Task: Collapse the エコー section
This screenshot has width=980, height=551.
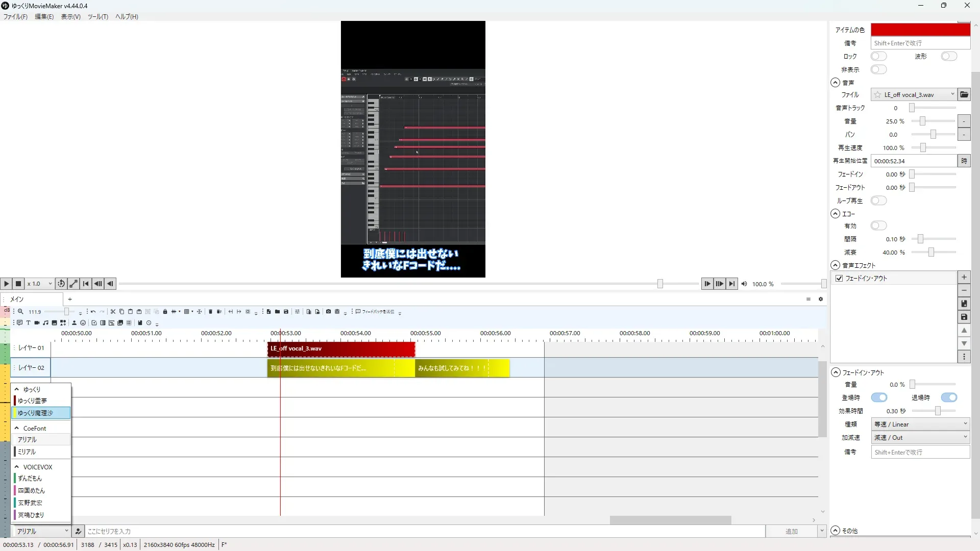Action: click(835, 214)
